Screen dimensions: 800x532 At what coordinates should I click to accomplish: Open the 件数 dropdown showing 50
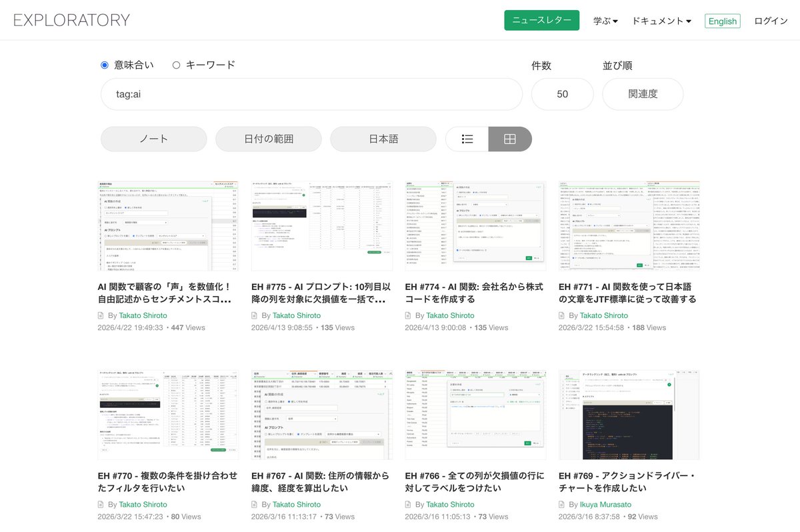563,94
